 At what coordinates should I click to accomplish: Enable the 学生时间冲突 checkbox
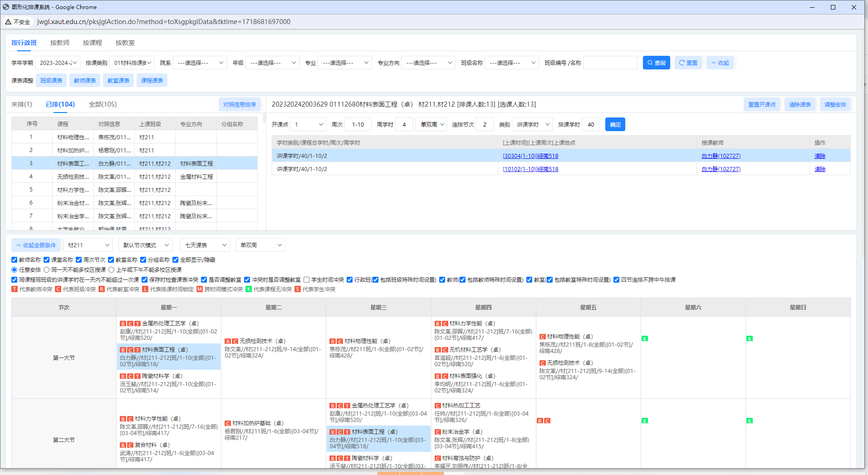[x=307, y=280]
